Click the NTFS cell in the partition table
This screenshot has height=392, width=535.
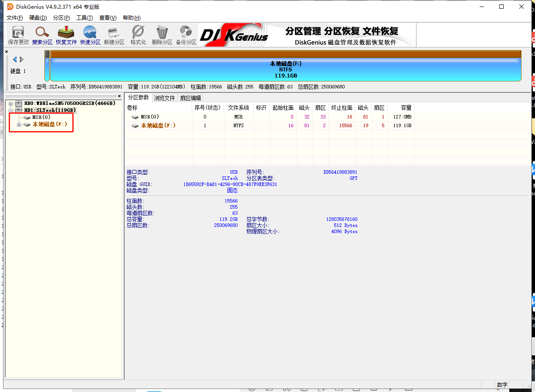[x=238, y=125]
